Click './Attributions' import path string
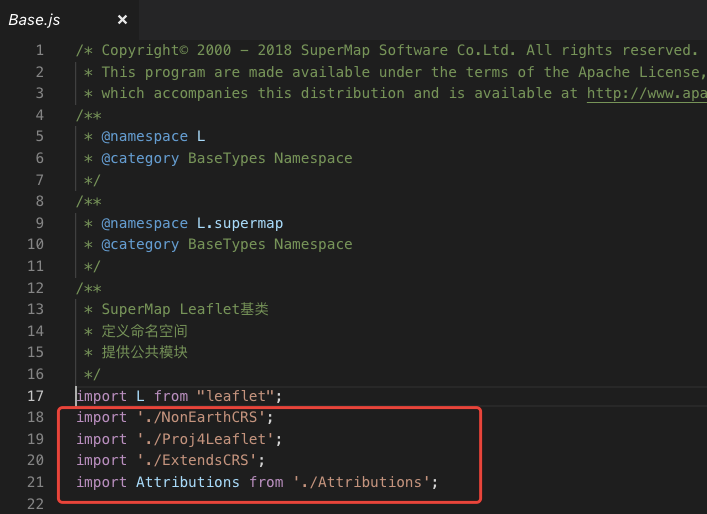The width and height of the screenshot is (707, 514). pyautogui.click(x=361, y=482)
